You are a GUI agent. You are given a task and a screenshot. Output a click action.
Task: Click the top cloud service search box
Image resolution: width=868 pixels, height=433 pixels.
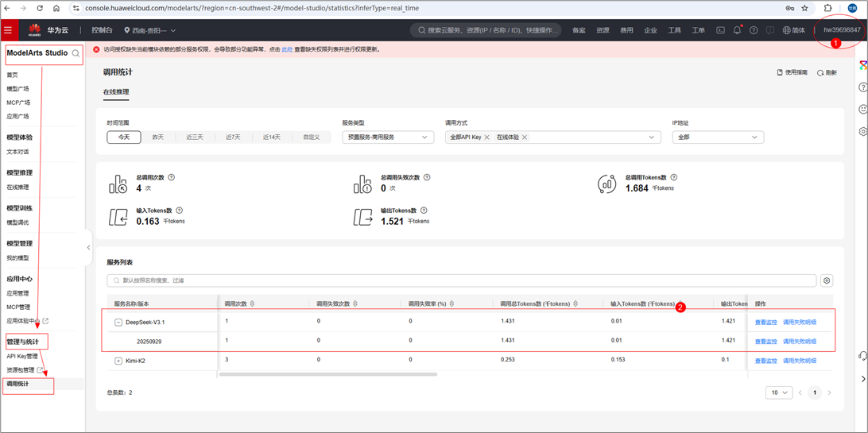tap(486, 30)
